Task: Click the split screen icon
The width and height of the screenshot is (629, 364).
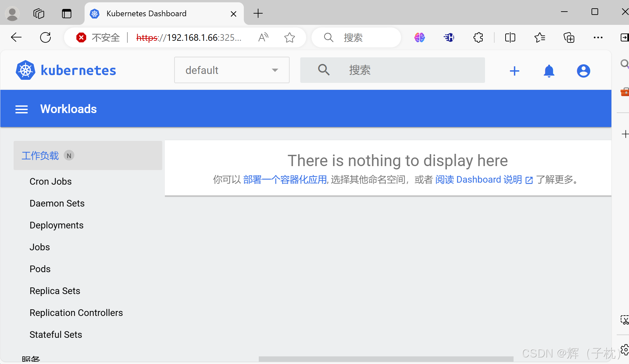Action: click(510, 37)
